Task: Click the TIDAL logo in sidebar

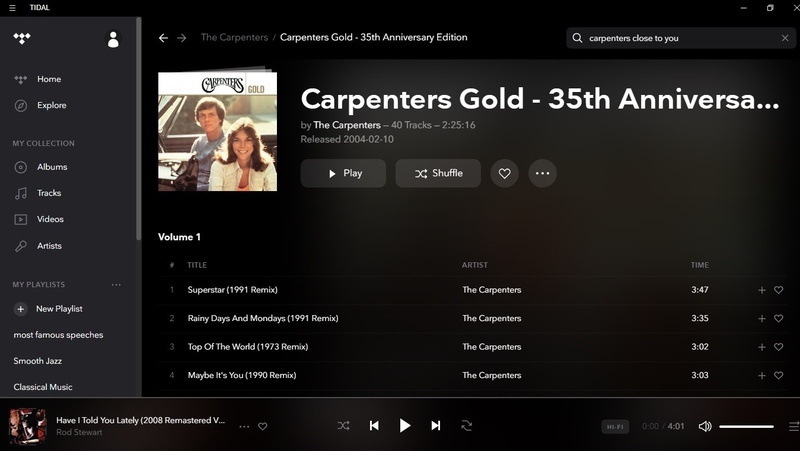Action: coord(22,38)
